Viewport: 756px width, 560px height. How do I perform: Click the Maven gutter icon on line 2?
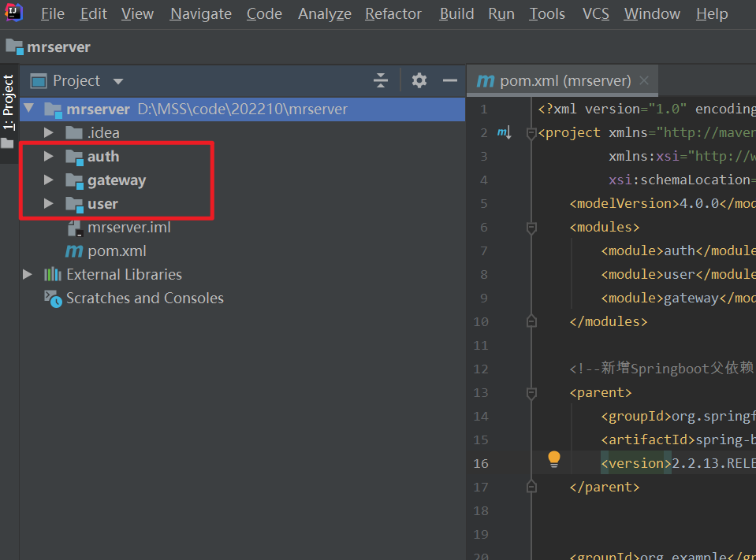[x=505, y=132]
